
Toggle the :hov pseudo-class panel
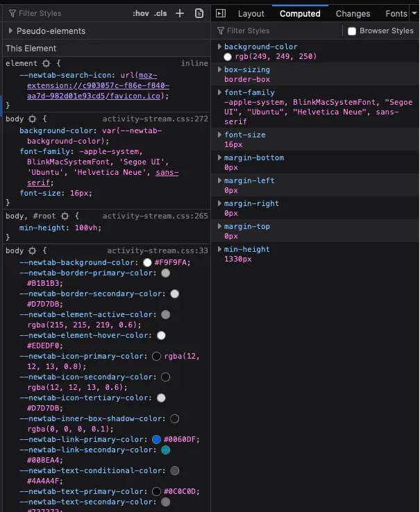(141, 13)
